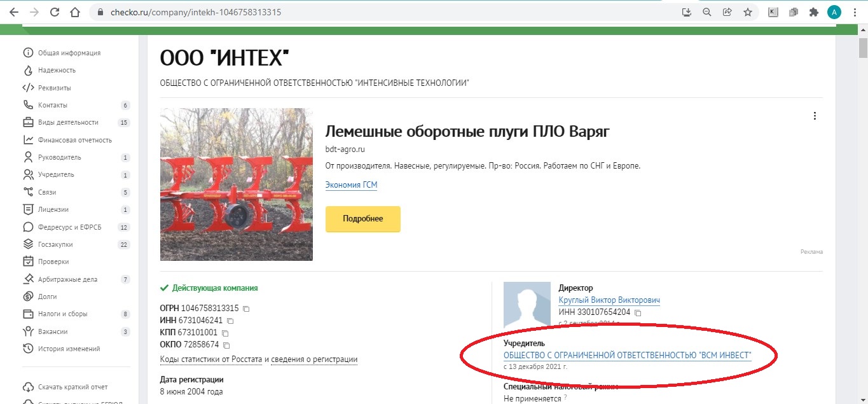Open director Круглый Виктор Викторович profile
The image size is (868, 404).
pyautogui.click(x=609, y=300)
